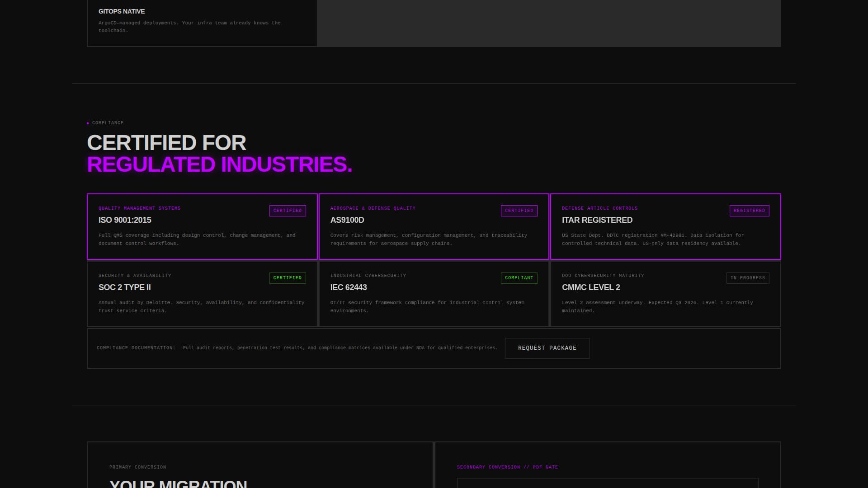Click the IN PROGRESS badge on CMMC LEVEL 2
Image resolution: width=868 pixels, height=488 pixels.
pyautogui.click(x=748, y=278)
